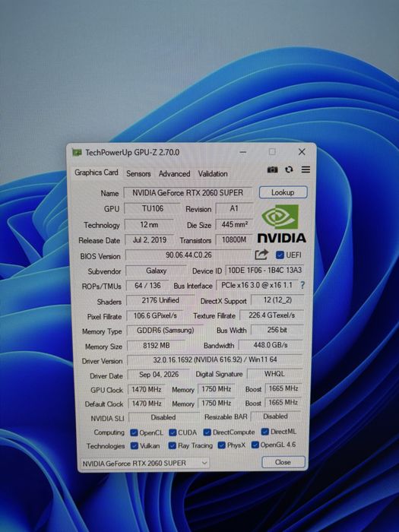
Task: Toggle the UEFI checkbox
Action: 280,255
